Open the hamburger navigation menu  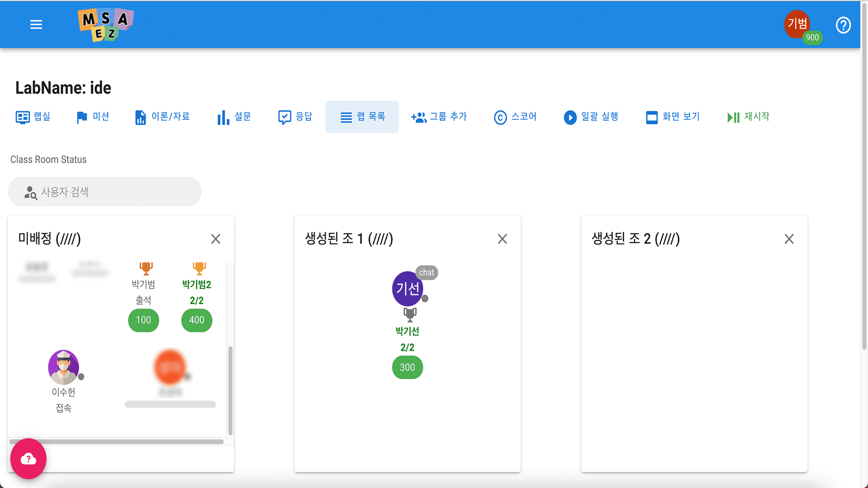pyautogui.click(x=36, y=24)
